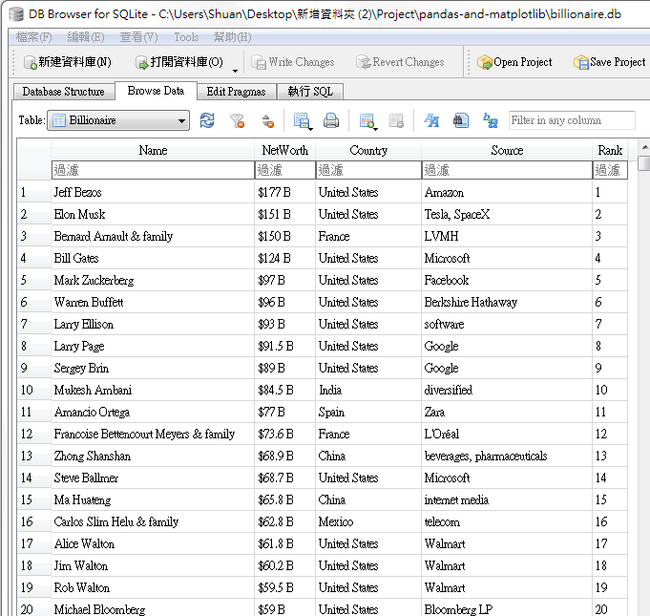Clear all filters icon
The image size is (650, 616).
(237, 121)
